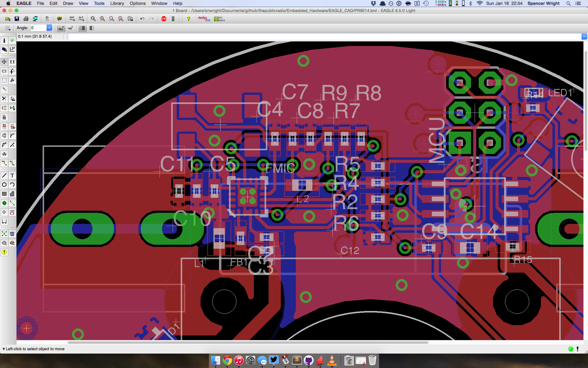Select the Text tool
This screenshot has height=368, width=588.
pos(12,175)
